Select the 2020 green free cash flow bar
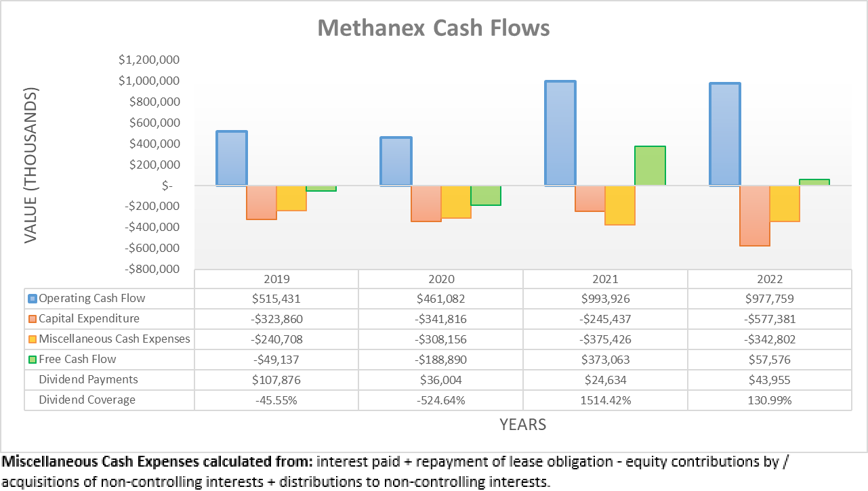 pos(485,196)
